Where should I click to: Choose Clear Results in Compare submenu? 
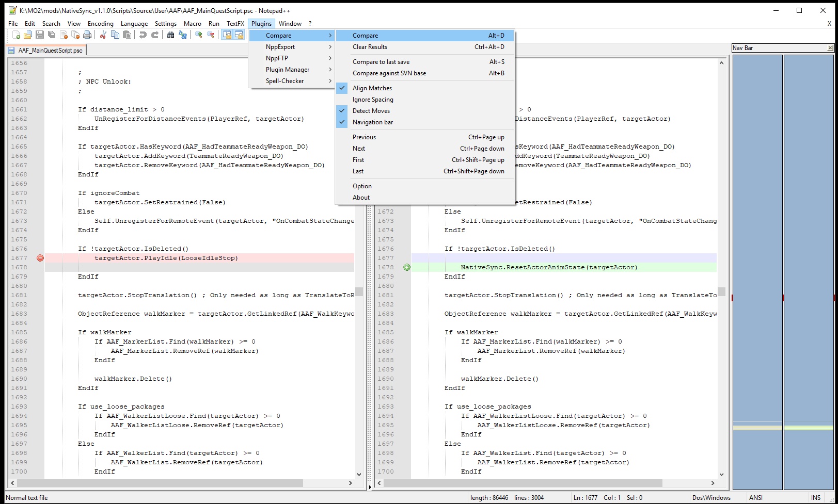click(x=425, y=47)
